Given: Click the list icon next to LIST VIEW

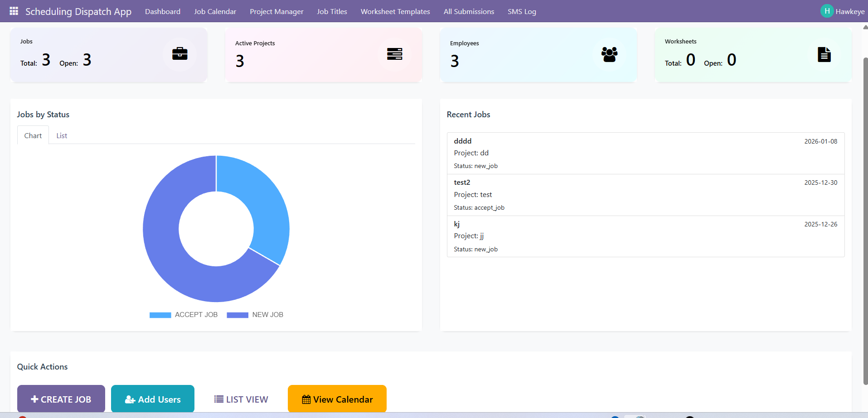Looking at the screenshot, I should [218, 399].
